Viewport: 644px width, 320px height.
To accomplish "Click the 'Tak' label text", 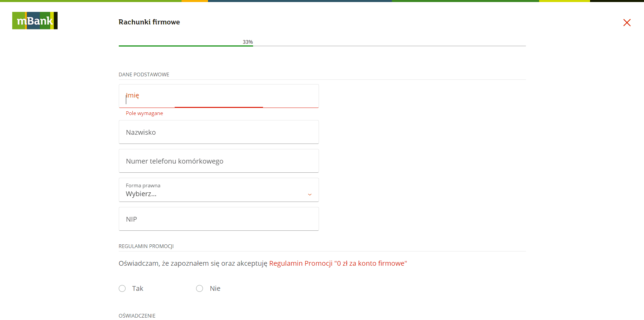I will 137,288.
